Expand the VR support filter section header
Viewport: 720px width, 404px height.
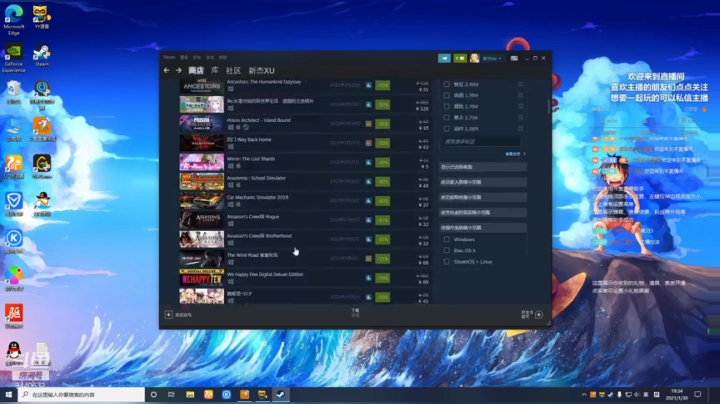coord(483,212)
